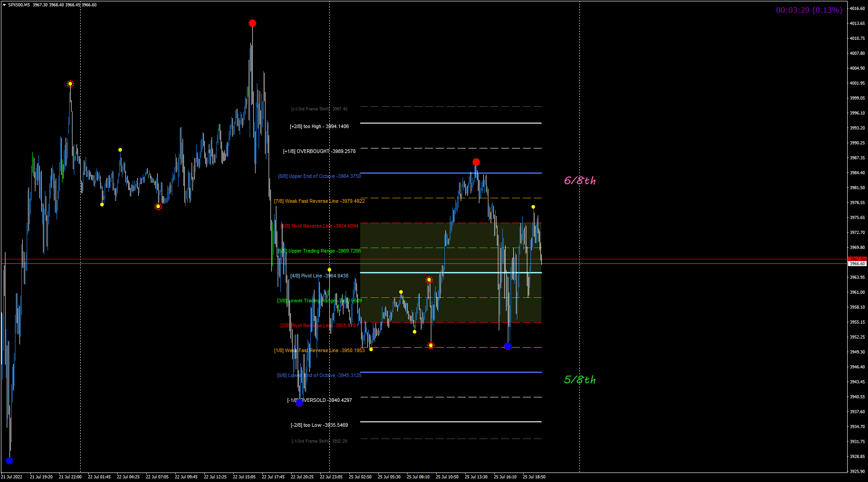Click the [+1/8] OVERBOUGHT level label
The height and width of the screenshot is (482, 868).
[319, 152]
